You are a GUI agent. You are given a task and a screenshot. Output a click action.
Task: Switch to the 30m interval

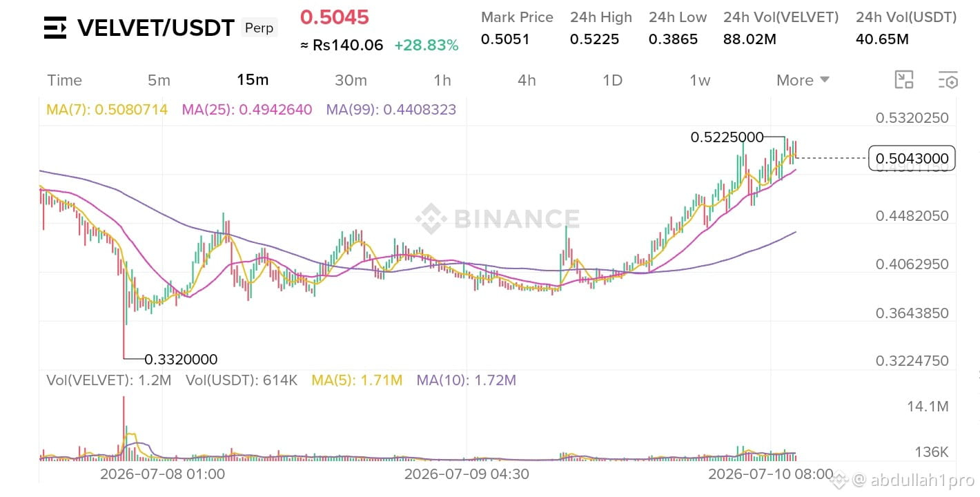click(351, 80)
